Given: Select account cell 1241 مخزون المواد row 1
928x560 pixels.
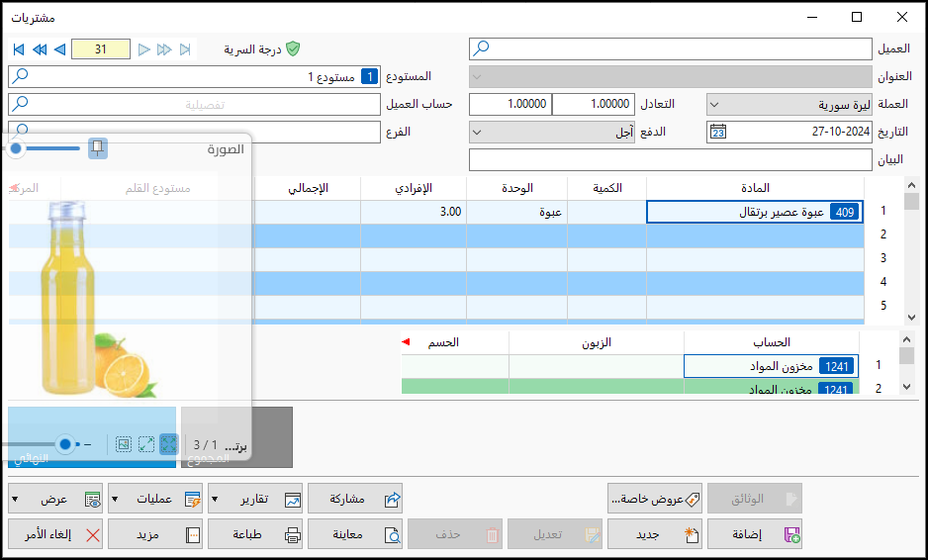Looking at the screenshot, I should (x=771, y=366).
